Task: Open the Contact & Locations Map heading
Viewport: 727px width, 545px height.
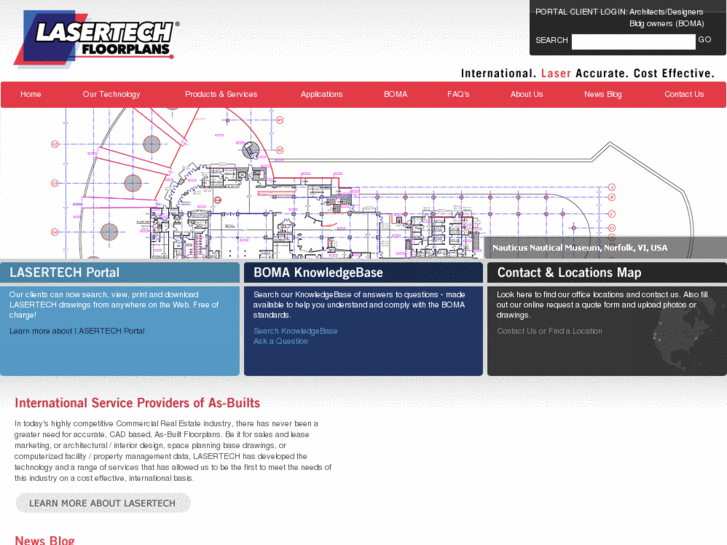Action: click(569, 272)
